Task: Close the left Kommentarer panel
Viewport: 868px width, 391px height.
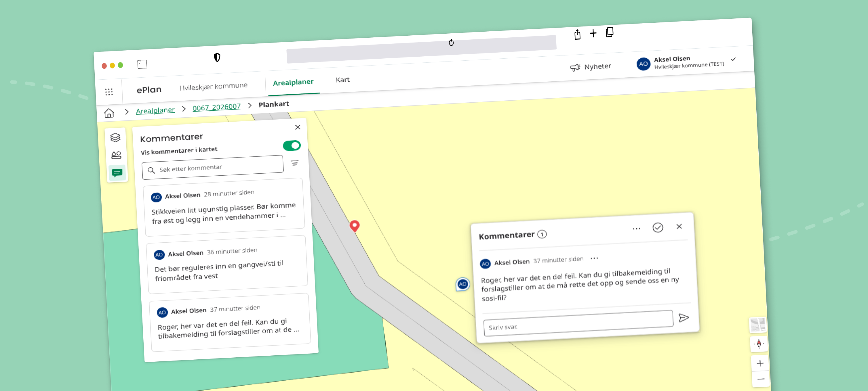Action: click(x=298, y=127)
